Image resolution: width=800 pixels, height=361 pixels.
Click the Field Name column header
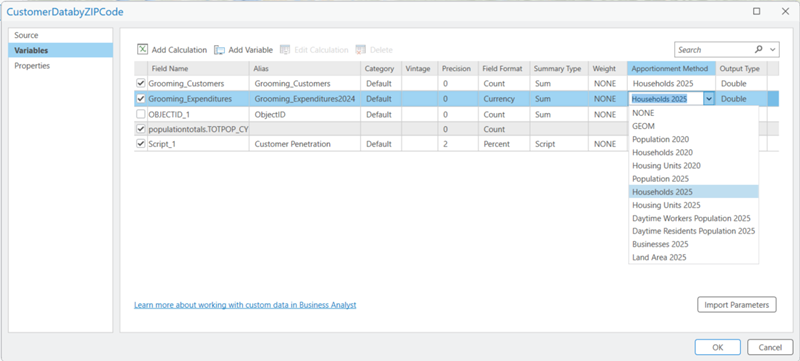tap(198, 68)
